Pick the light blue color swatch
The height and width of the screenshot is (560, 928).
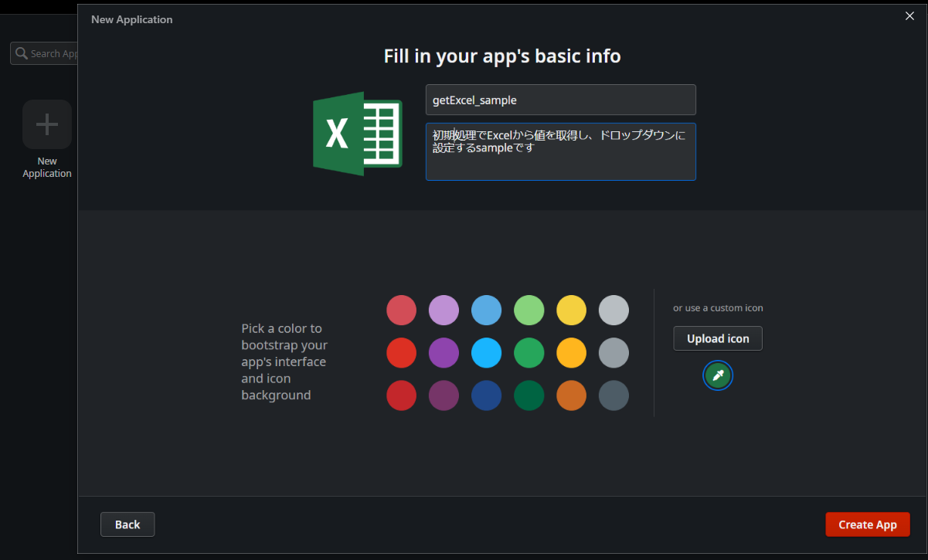[487, 311]
